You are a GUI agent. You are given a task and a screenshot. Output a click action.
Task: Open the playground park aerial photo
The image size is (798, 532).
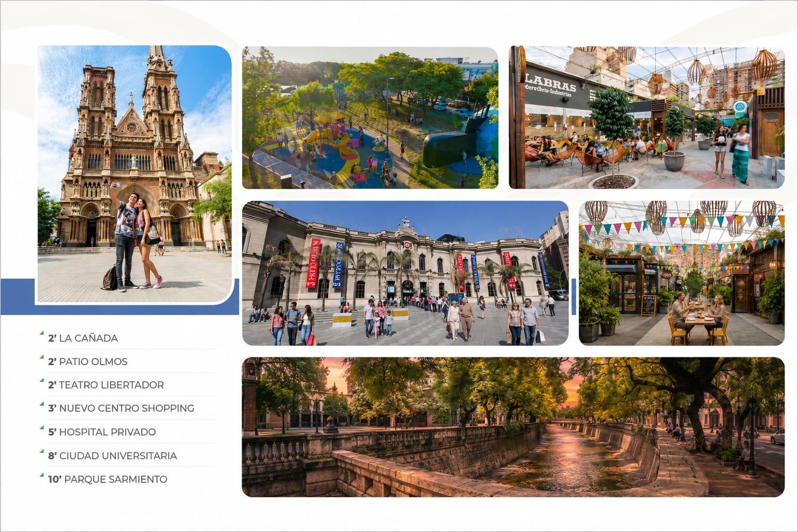coord(370,118)
